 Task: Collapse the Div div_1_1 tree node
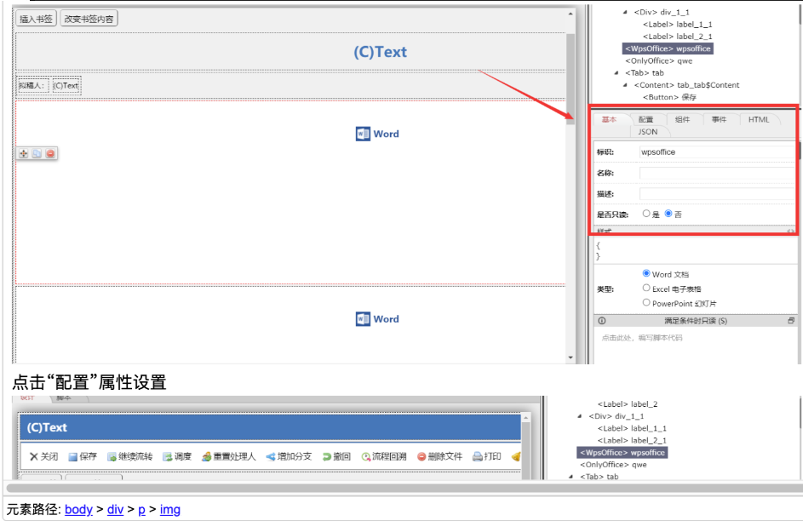(625, 12)
